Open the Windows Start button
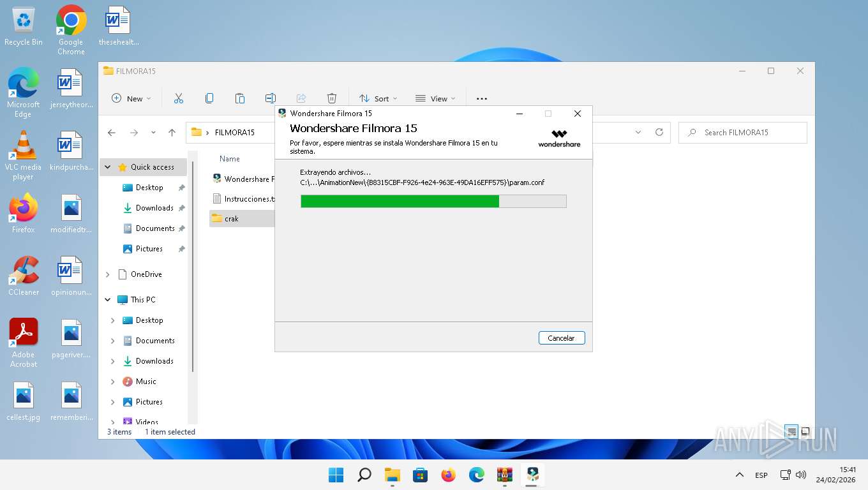868x490 pixels. (x=336, y=475)
